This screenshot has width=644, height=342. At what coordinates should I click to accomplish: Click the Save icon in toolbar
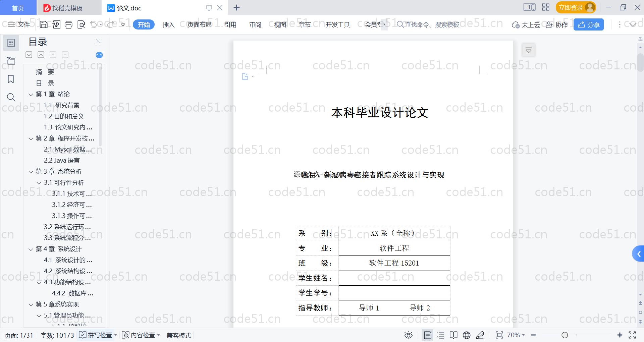pos(44,24)
